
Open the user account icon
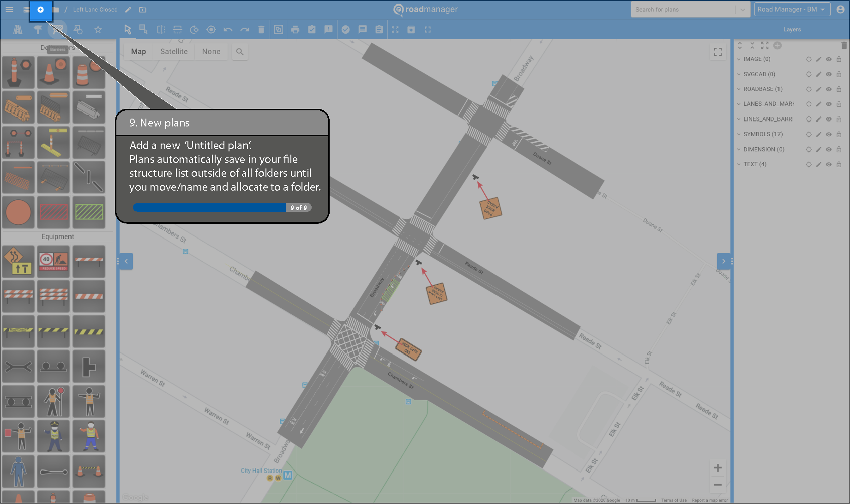coord(840,9)
